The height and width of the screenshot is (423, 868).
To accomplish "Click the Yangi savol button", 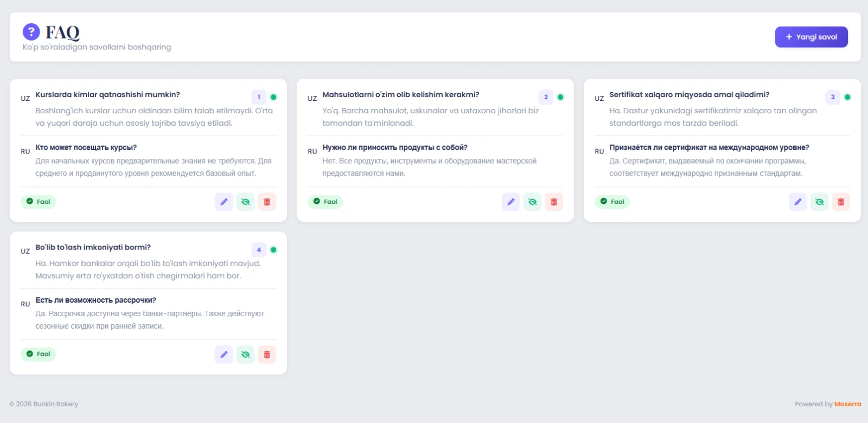I will [x=811, y=37].
